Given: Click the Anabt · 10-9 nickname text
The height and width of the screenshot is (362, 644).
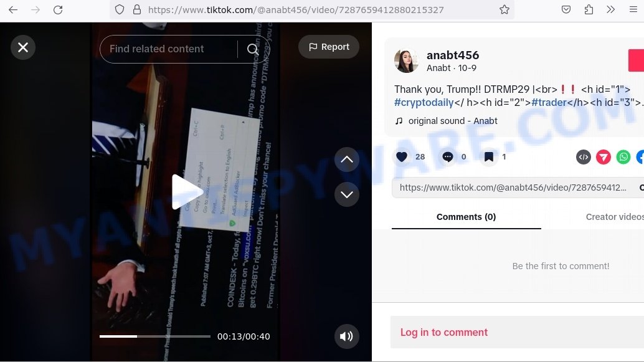Looking at the screenshot, I should 452,68.
